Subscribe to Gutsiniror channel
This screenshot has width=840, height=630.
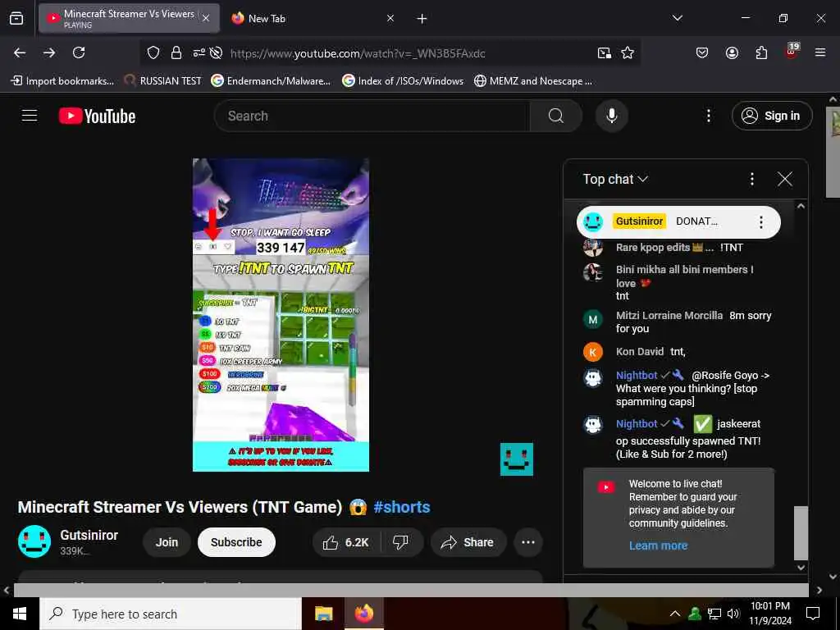point(236,542)
